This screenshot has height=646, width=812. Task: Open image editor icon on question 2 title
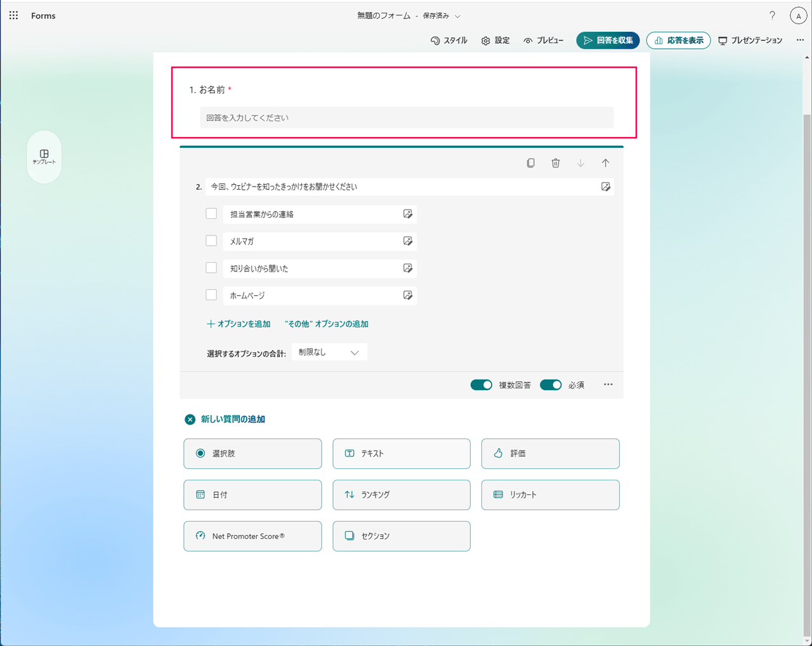click(x=606, y=187)
